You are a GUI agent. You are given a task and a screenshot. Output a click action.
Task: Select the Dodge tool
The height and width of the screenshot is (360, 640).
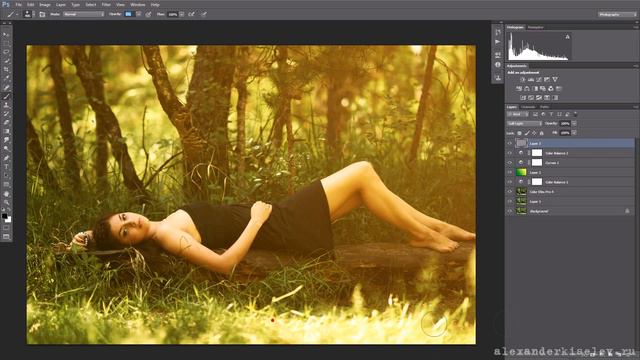click(6, 149)
